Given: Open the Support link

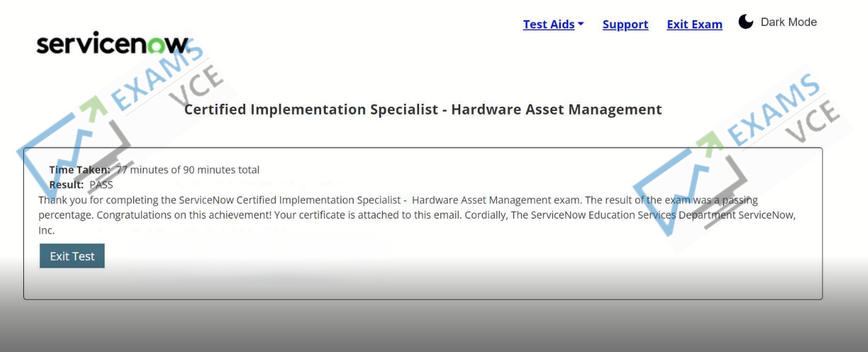Looking at the screenshot, I should tap(625, 24).
